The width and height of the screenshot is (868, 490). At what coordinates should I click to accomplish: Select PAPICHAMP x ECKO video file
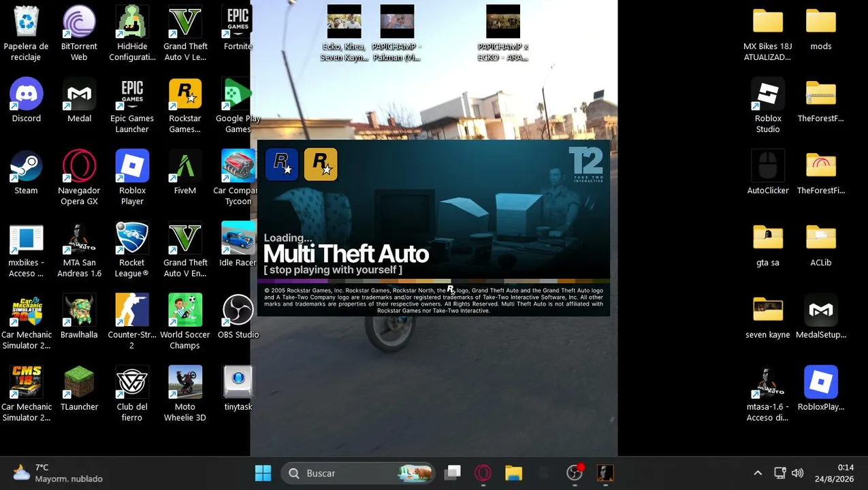502,33
